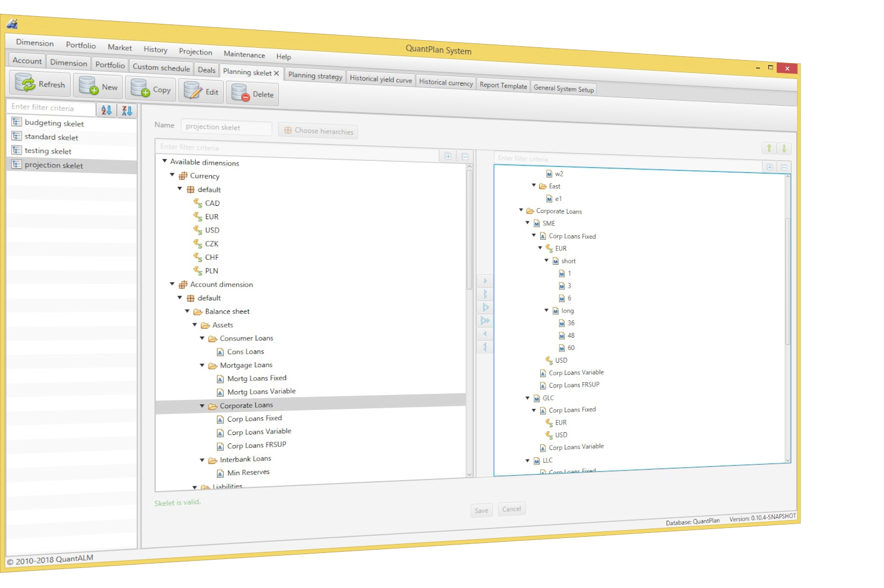Screen dimensions: 884x588
Task: Collapse the SME node in right tree
Action: [527, 223]
